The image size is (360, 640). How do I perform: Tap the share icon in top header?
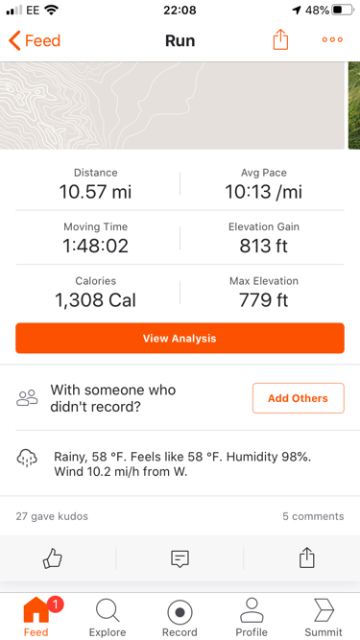280,40
